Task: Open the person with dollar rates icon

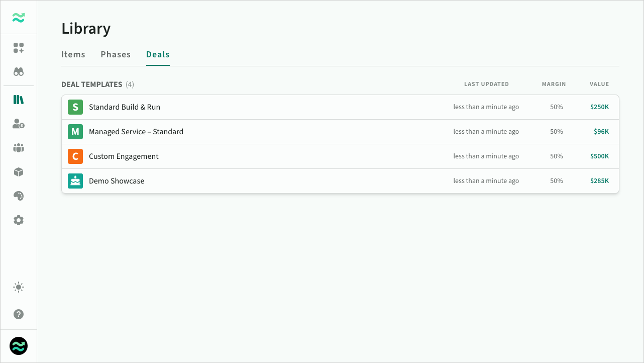Action: tap(19, 124)
